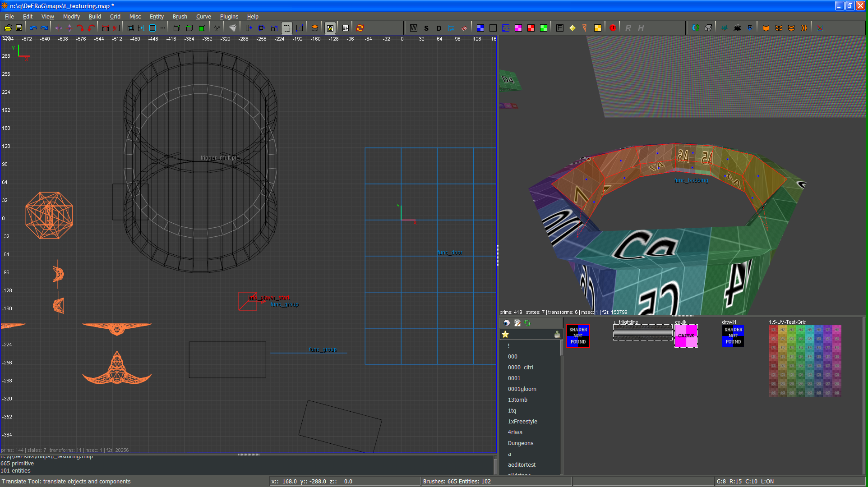Open the Curve menu
Screen dimensions: 868x487
[x=203, y=17]
